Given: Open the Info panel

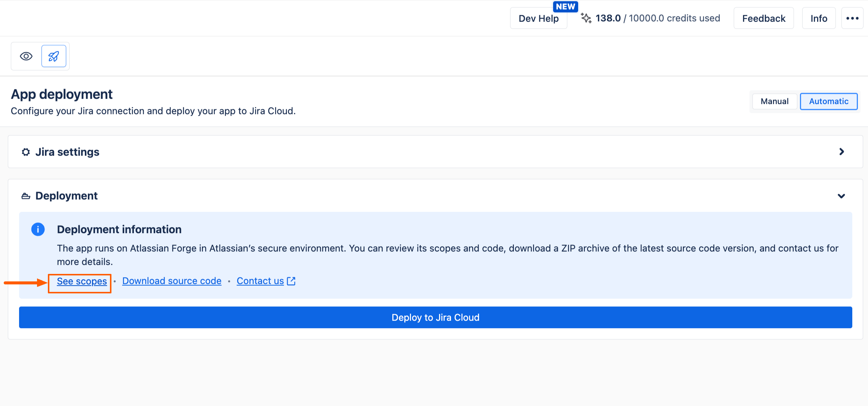Looking at the screenshot, I should [x=819, y=18].
